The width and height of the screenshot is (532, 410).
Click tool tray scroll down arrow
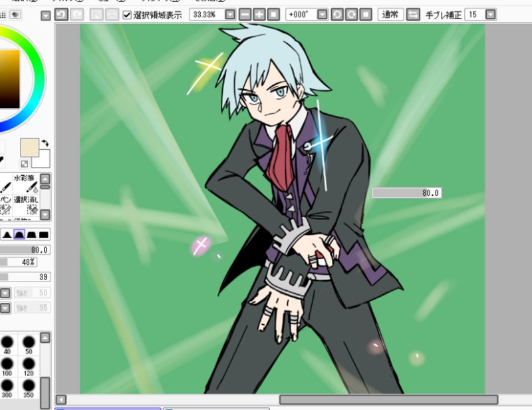(45, 215)
